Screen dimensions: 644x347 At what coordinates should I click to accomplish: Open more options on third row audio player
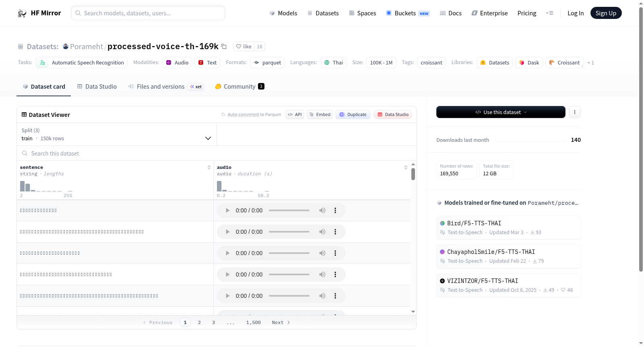click(x=335, y=253)
